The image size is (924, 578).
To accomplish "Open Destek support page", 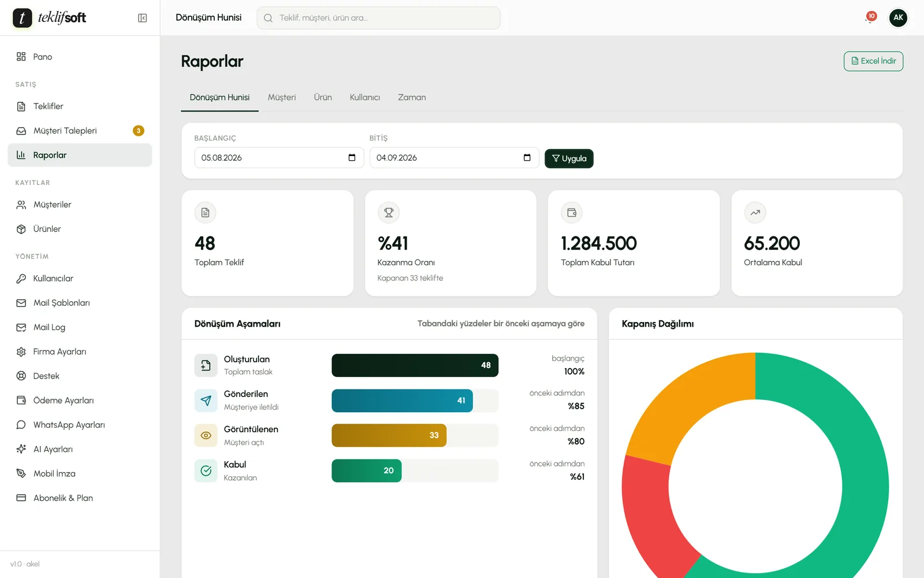I will click(80, 376).
